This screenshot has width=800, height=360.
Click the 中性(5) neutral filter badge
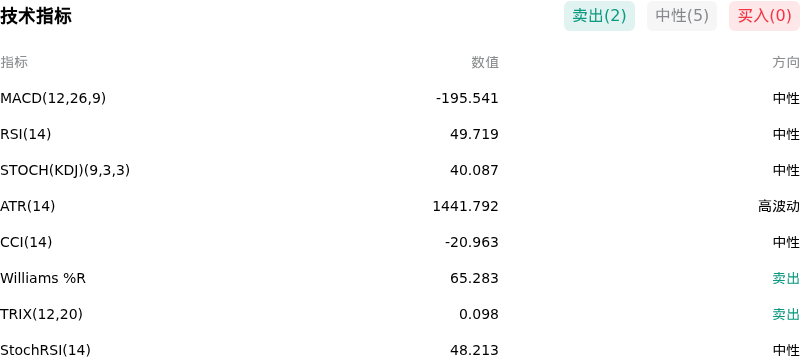click(x=682, y=16)
